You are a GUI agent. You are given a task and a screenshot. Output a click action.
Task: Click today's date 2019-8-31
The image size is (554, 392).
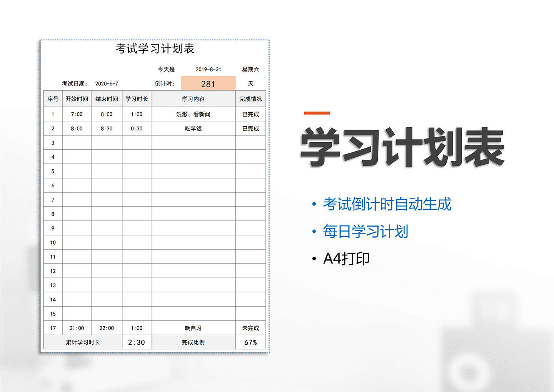(208, 69)
